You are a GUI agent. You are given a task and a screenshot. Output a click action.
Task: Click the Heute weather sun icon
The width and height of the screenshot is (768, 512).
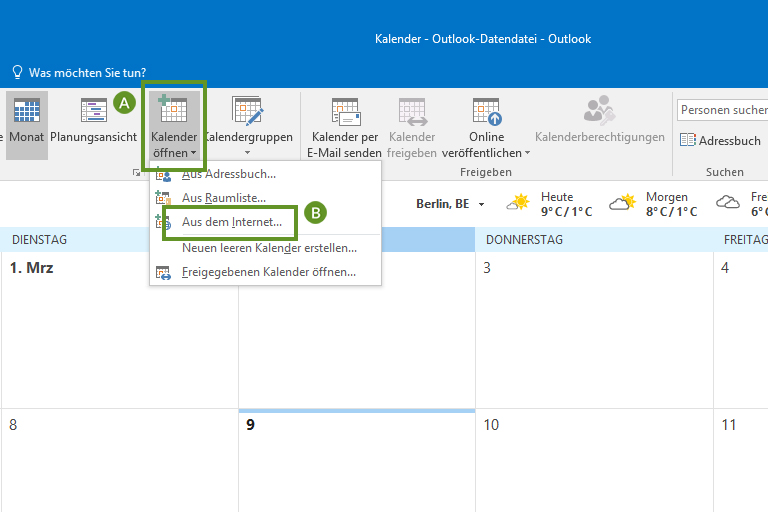click(x=518, y=202)
